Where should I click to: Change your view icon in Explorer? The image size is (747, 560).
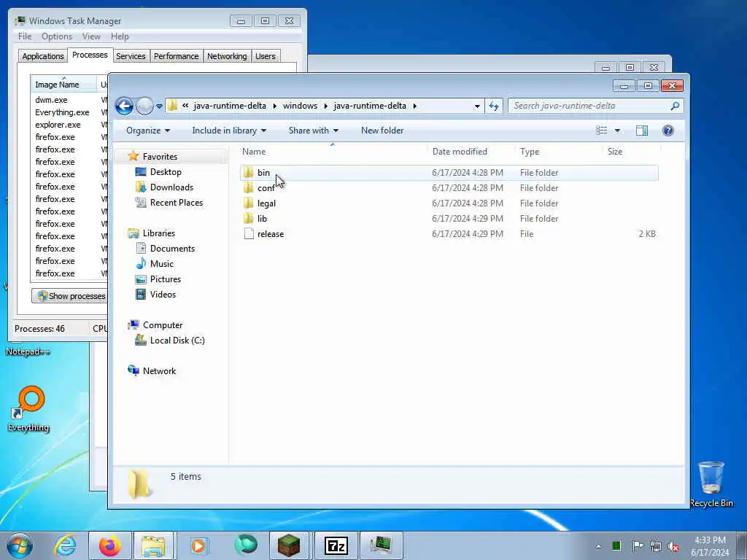[x=602, y=131]
